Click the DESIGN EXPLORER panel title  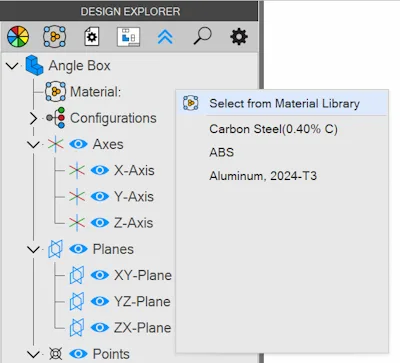(130, 12)
